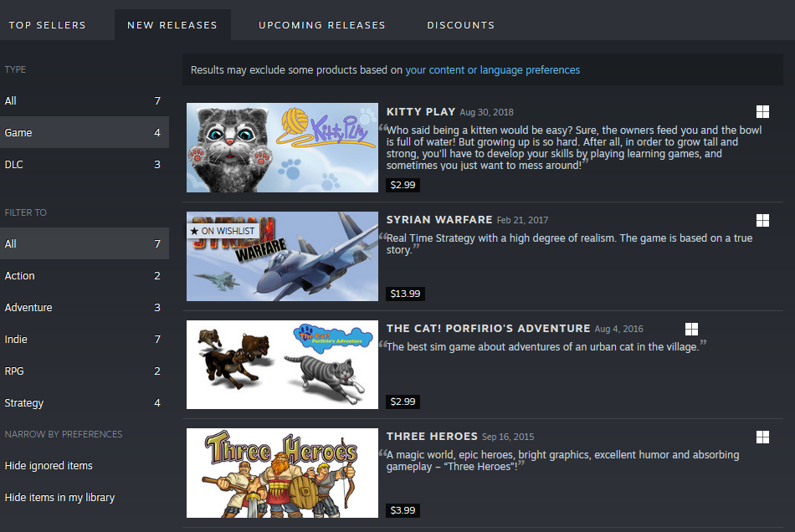Open the New Releases tab
The height and width of the screenshot is (532, 795).
coord(172,25)
